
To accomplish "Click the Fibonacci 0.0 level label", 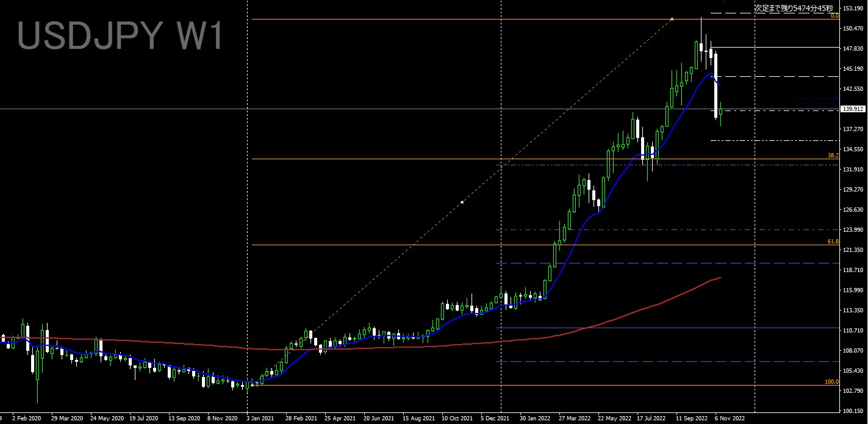I will point(834,15).
